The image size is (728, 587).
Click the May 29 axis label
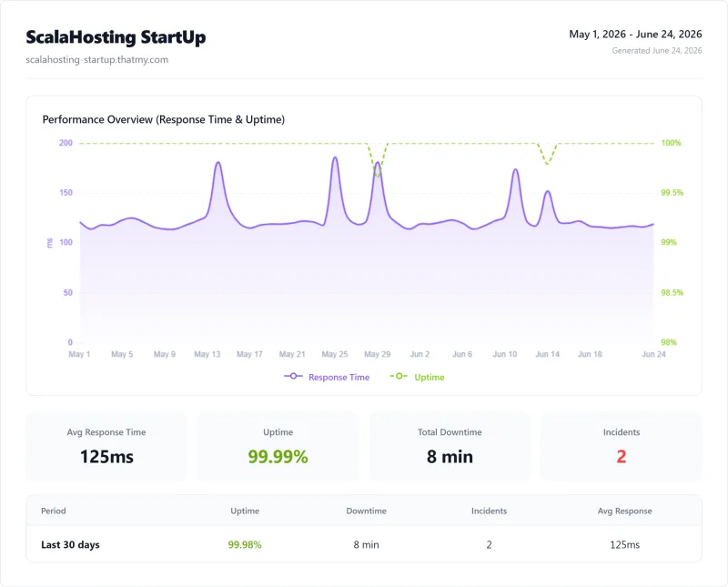[377, 354]
